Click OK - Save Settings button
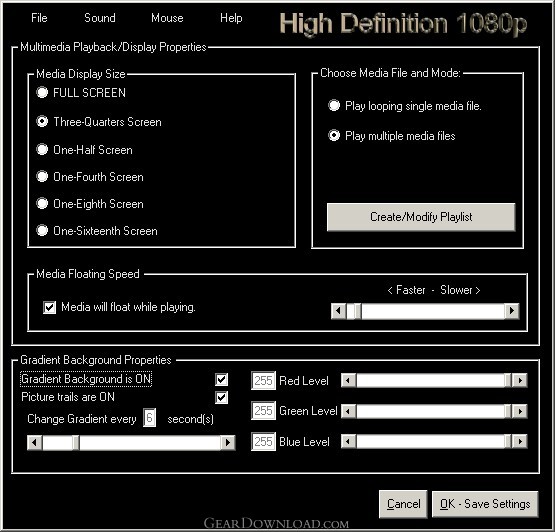555x532 pixels. [485, 504]
